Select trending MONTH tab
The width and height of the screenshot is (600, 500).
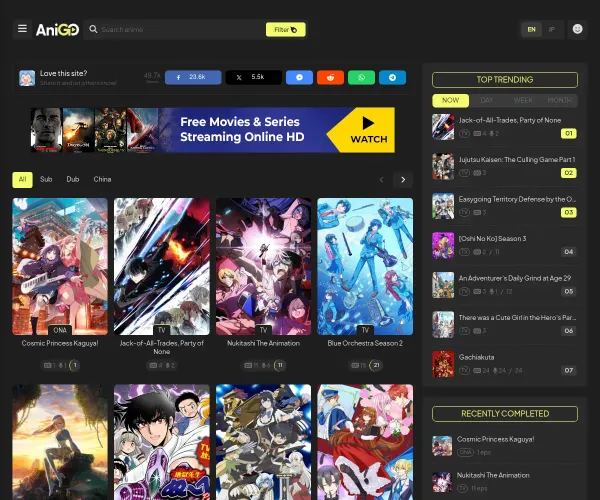click(x=559, y=100)
